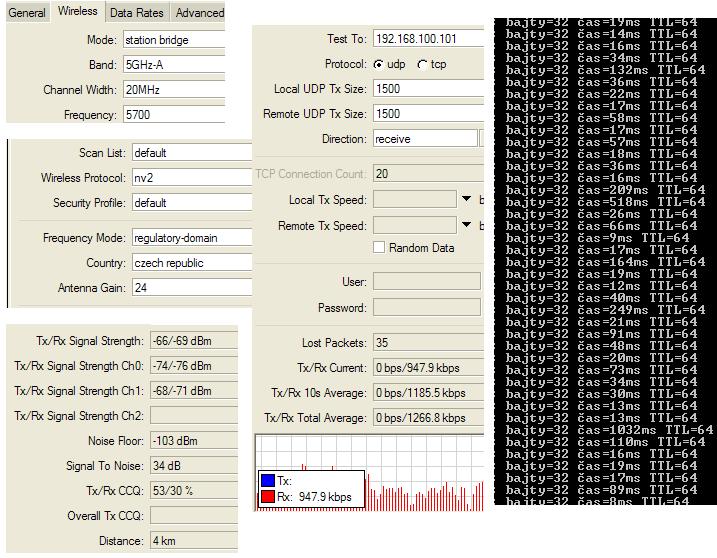Screen dimensions: 717x558
Task: Click the empty Overall Tx CCQ field
Action: (194, 516)
